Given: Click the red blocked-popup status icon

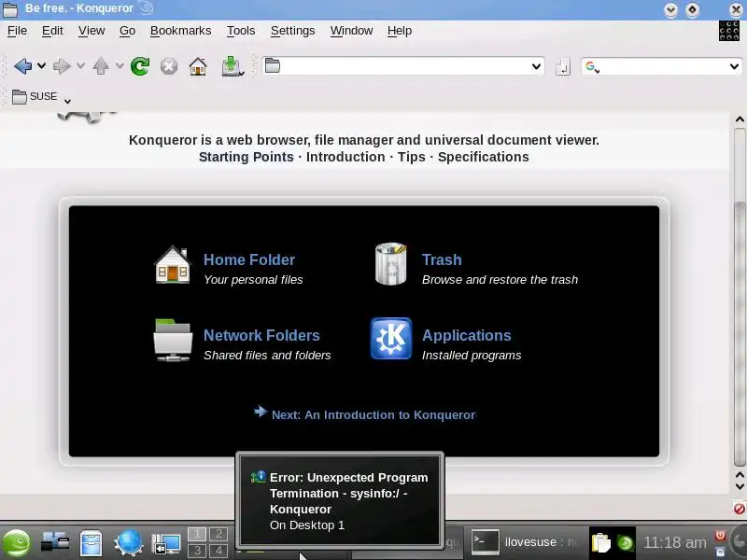Looking at the screenshot, I should (739, 509).
